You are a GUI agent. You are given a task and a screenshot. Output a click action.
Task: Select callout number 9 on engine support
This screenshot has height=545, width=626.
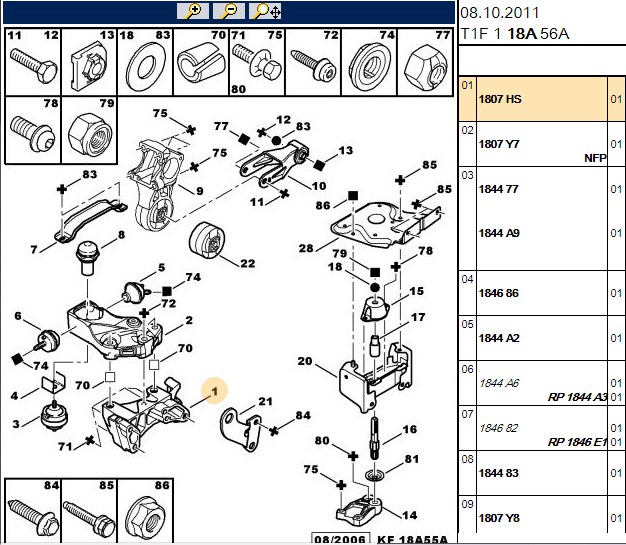click(200, 191)
